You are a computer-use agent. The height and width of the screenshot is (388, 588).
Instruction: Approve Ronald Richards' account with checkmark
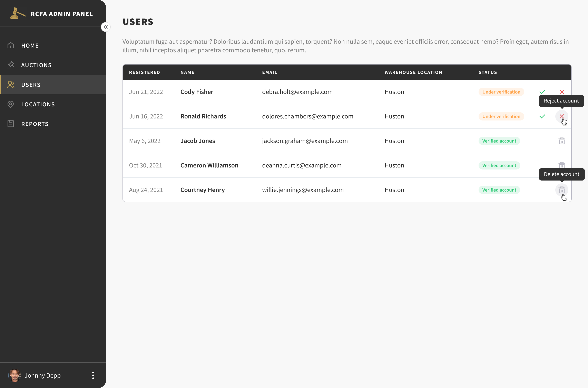tap(542, 116)
